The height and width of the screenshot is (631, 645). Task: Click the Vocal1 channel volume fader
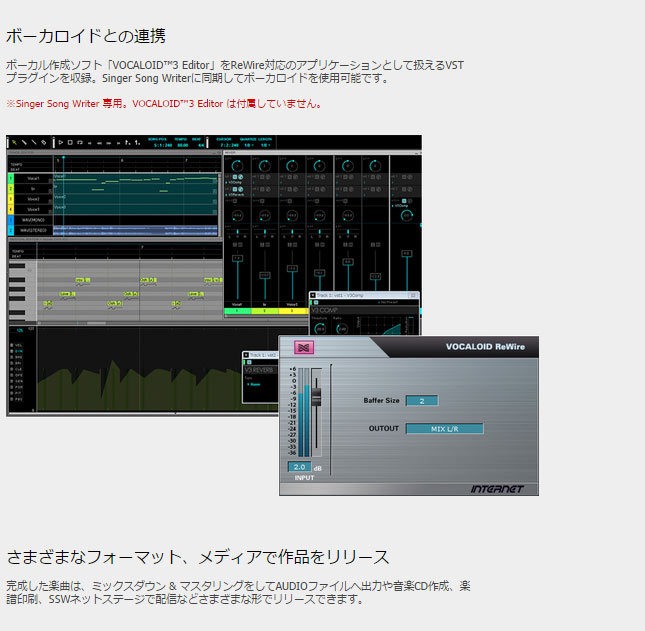click(237, 259)
